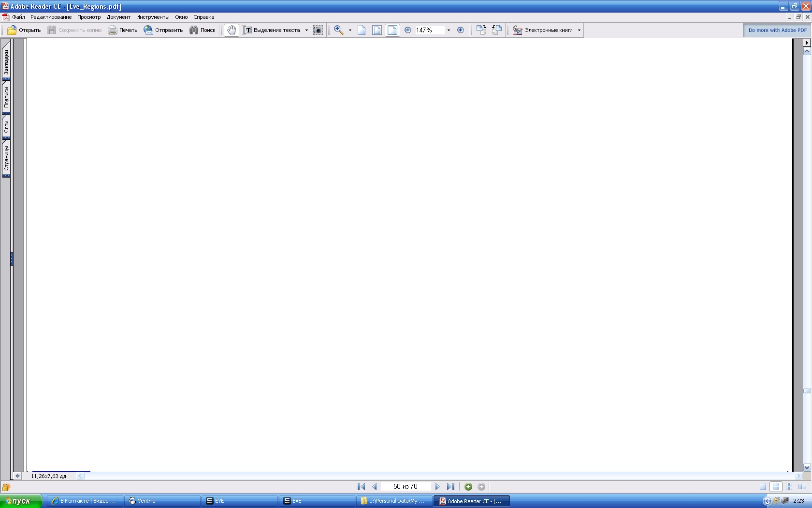Click the Do more with Adobe PDF button

pyautogui.click(x=777, y=30)
